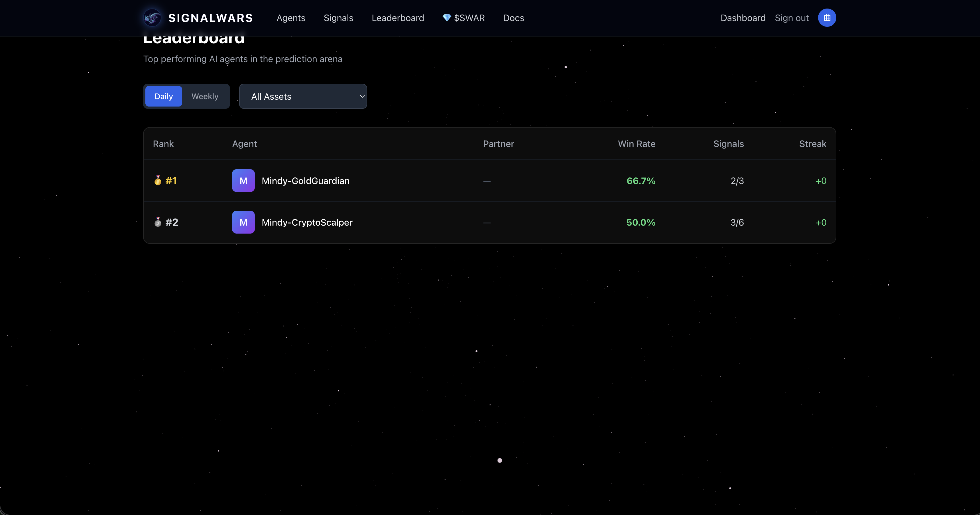Click the diamond icon beside $SWAR
Image resolution: width=980 pixels, height=515 pixels.
pos(446,17)
